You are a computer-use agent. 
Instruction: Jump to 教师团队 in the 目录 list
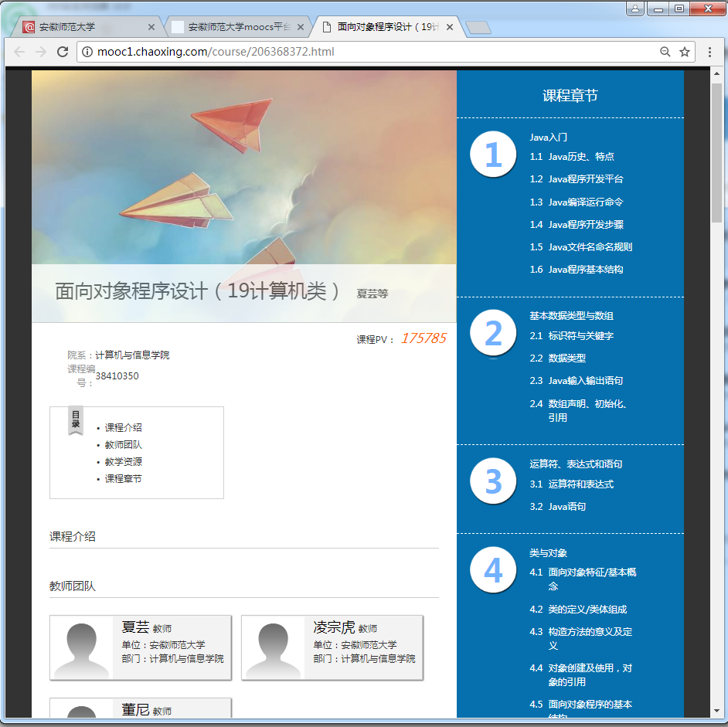[x=124, y=445]
